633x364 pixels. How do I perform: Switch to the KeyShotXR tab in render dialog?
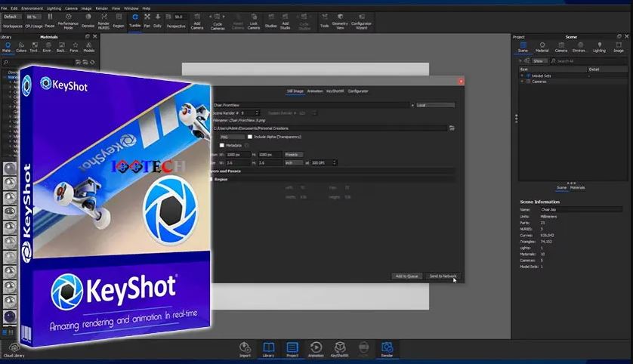tap(335, 91)
